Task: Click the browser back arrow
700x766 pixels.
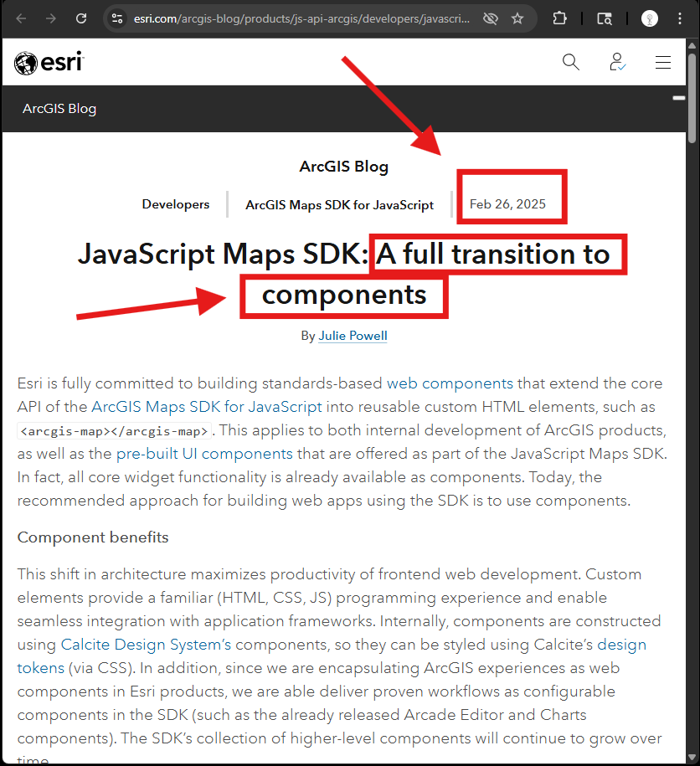Action: (x=21, y=18)
